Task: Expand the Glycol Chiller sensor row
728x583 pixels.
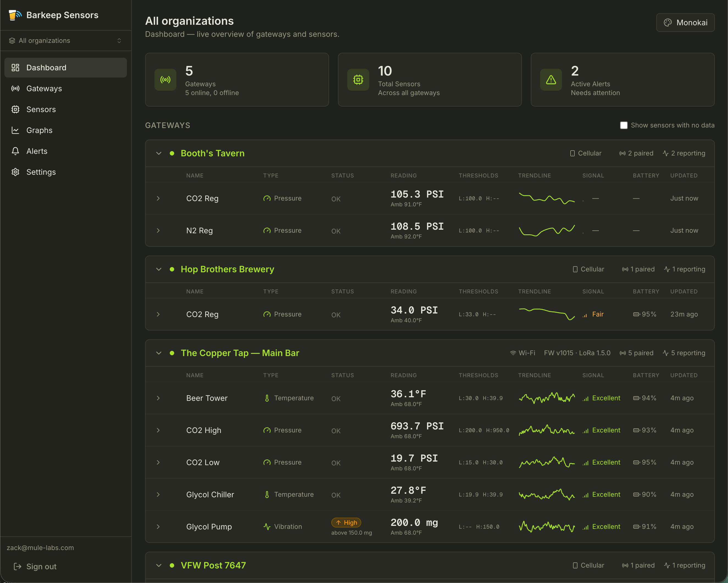Action: pyautogui.click(x=158, y=495)
